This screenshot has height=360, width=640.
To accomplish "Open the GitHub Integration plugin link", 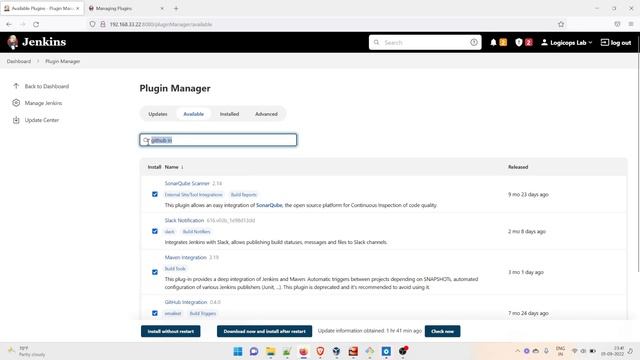I will tap(186, 302).
